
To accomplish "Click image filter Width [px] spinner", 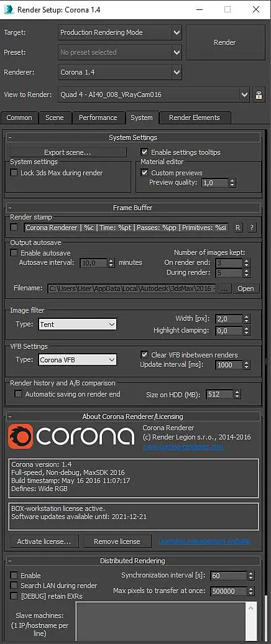I will pos(246,319).
